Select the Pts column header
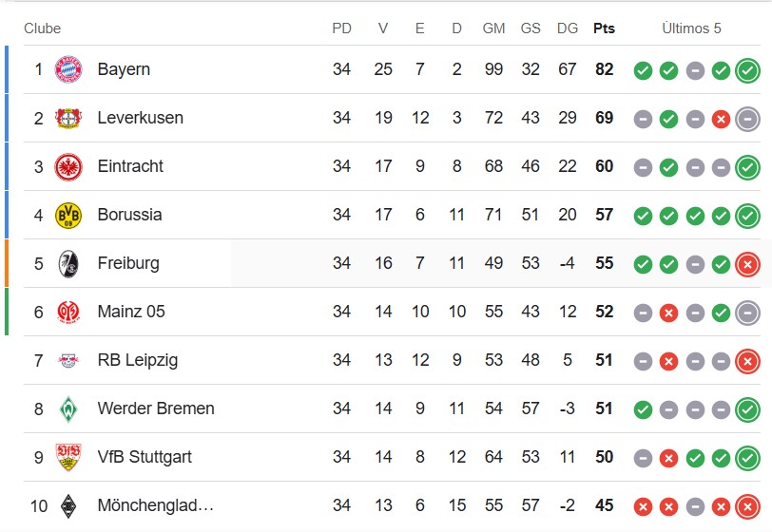The image size is (772, 532). click(604, 28)
